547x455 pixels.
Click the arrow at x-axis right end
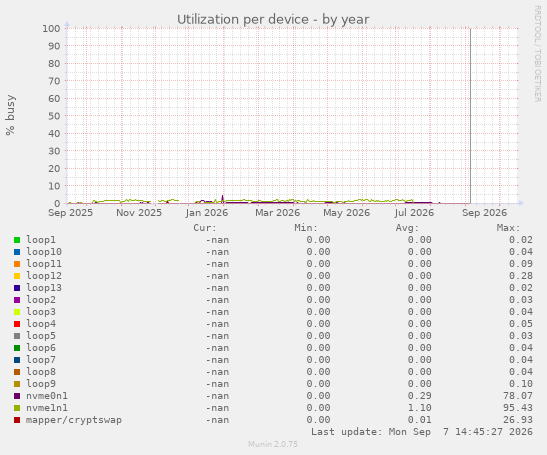click(521, 203)
